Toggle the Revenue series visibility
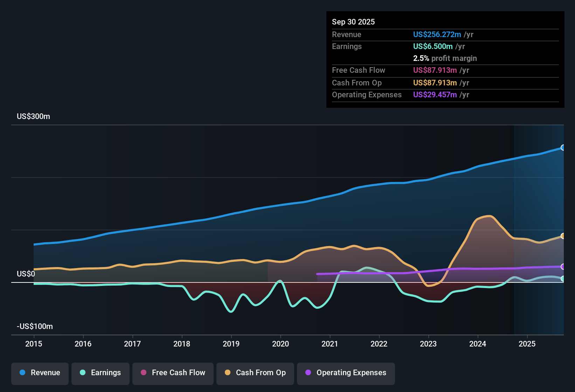 pos(40,373)
